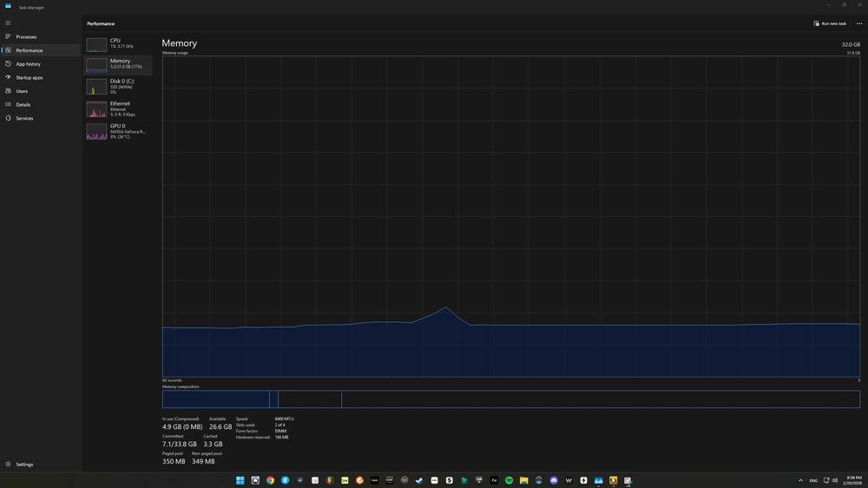This screenshot has width=868, height=488.
Task: Click the 350 MB paged pool value
Action: click(174, 461)
